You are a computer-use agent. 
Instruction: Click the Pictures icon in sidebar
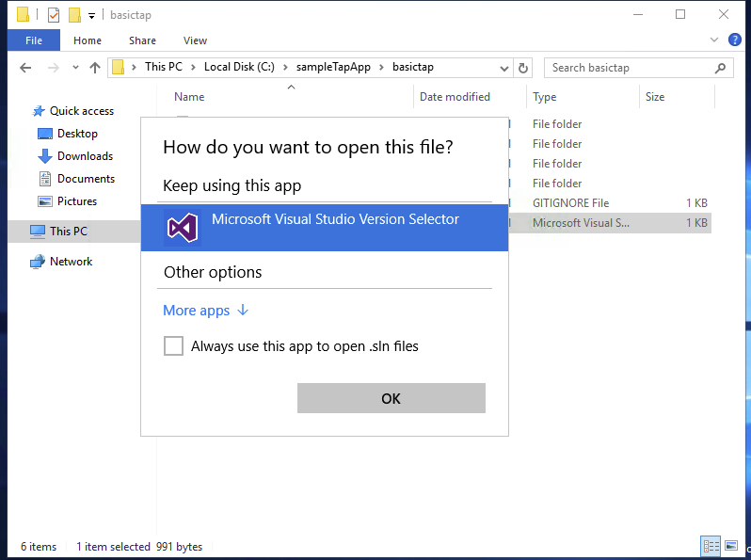click(x=45, y=201)
